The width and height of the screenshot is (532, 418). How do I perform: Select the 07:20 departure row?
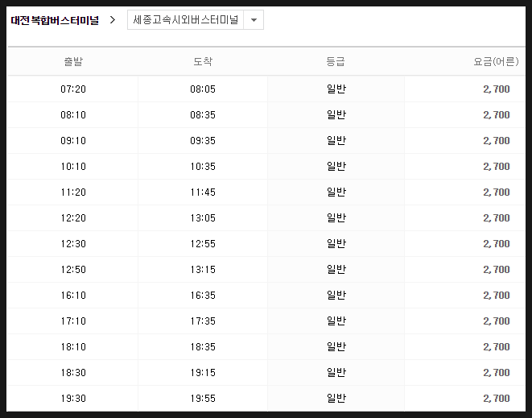pos(266,89)
